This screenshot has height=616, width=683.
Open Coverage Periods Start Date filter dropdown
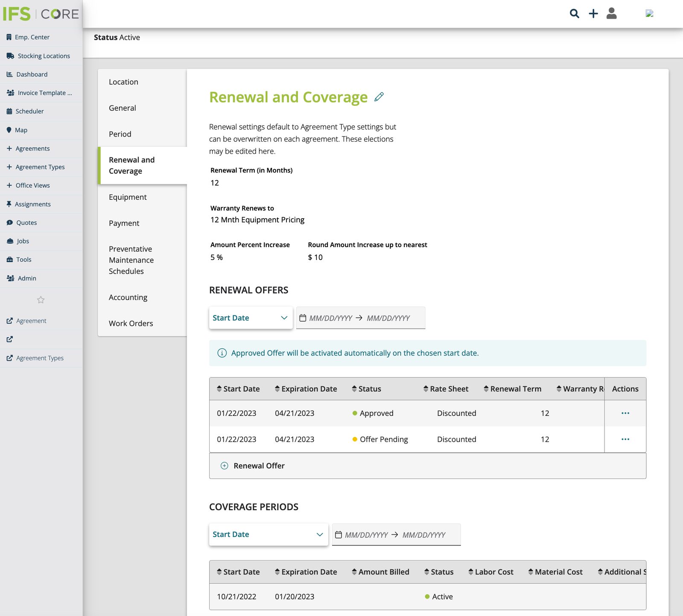269,534
